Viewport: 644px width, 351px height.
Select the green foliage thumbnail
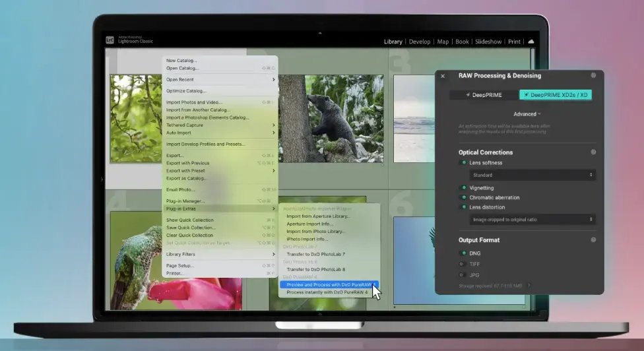pos(136,119)
